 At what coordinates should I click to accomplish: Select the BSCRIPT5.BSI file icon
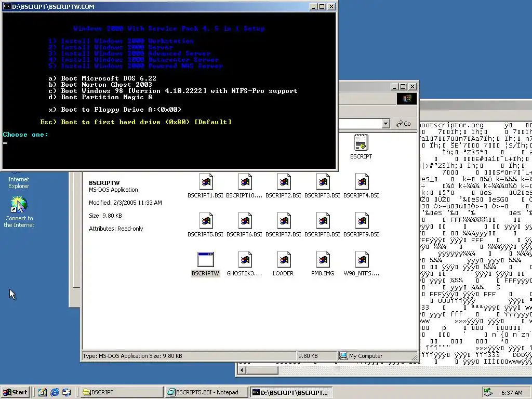pyautogui.click(x=206, y=220)
